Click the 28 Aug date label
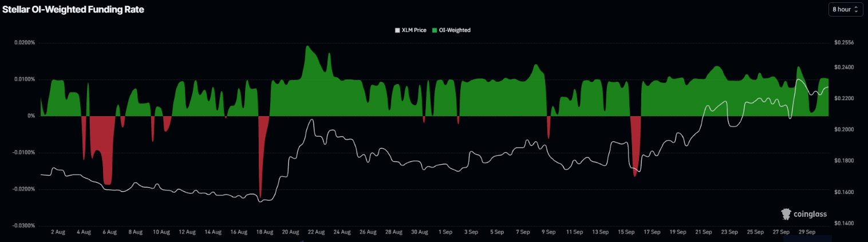The width and height of the screenshot is (868, 242). [x=394, y=233]
